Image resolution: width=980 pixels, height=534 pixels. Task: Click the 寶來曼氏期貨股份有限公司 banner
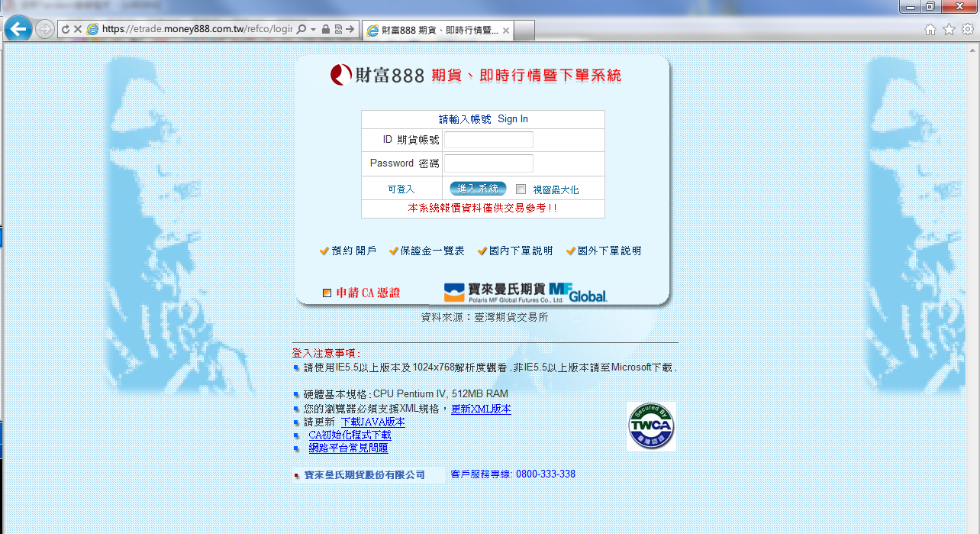point(369,475)
